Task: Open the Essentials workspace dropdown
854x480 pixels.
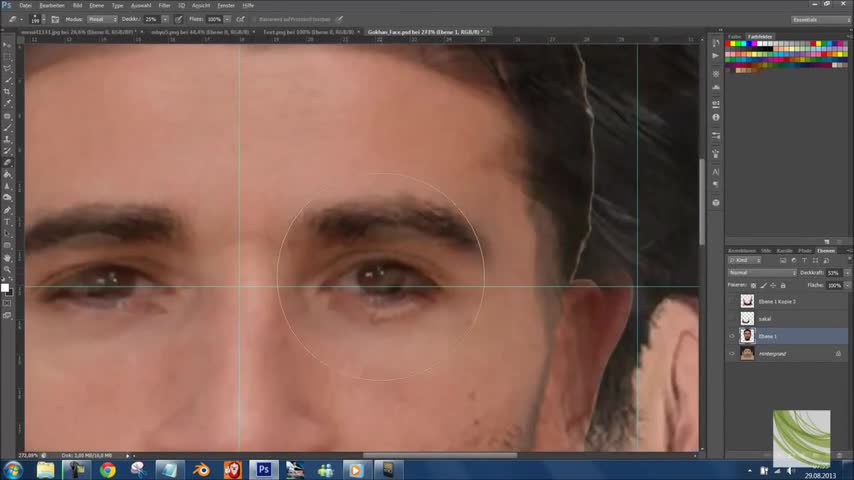Action: (820, 19)
